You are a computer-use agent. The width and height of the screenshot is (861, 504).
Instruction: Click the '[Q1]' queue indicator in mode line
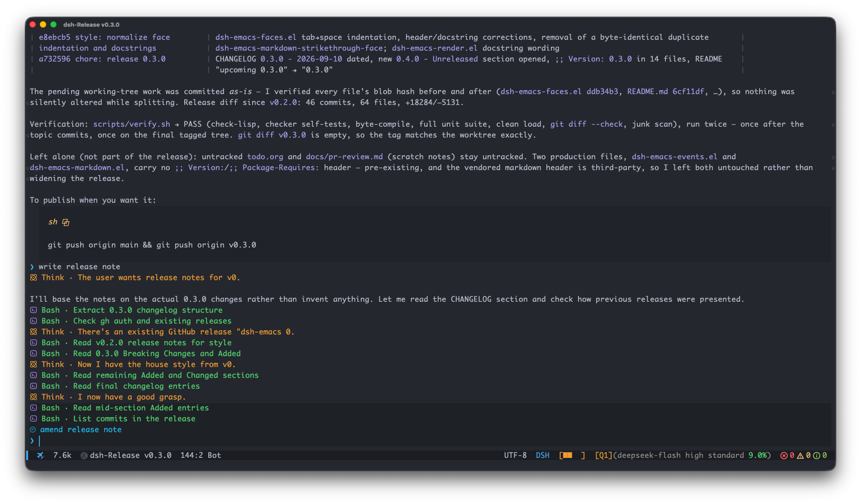point(603,455)
